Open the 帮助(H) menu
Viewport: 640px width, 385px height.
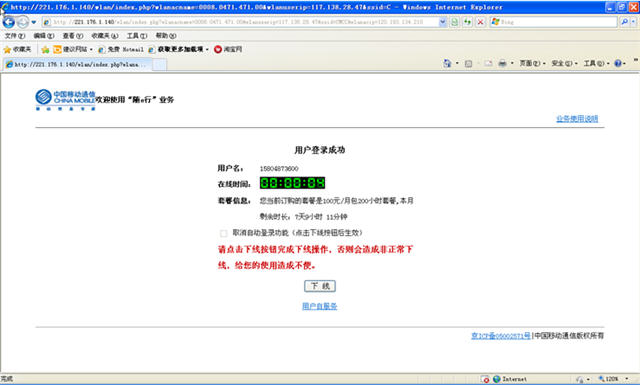coord(166,36)
